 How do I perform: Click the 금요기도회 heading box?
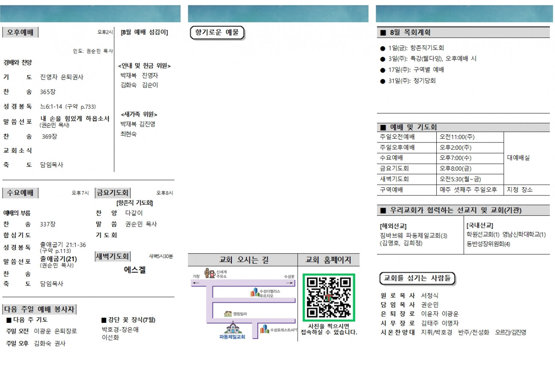click(112, 193)
